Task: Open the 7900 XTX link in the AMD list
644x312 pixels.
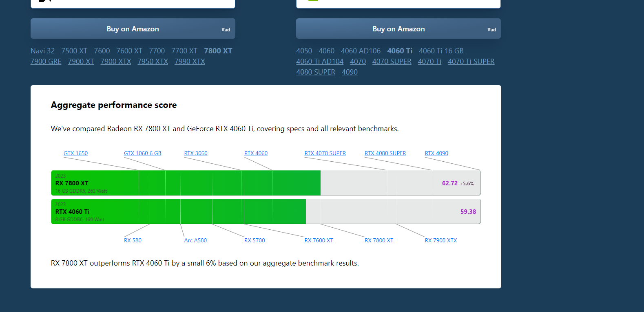Action: [116, 62]
